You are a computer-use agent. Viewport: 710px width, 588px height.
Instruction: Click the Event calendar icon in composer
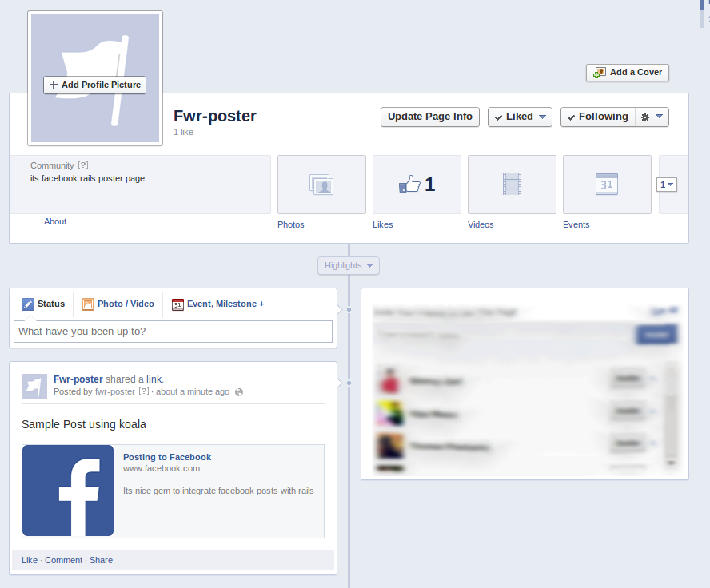click(177, 304)
